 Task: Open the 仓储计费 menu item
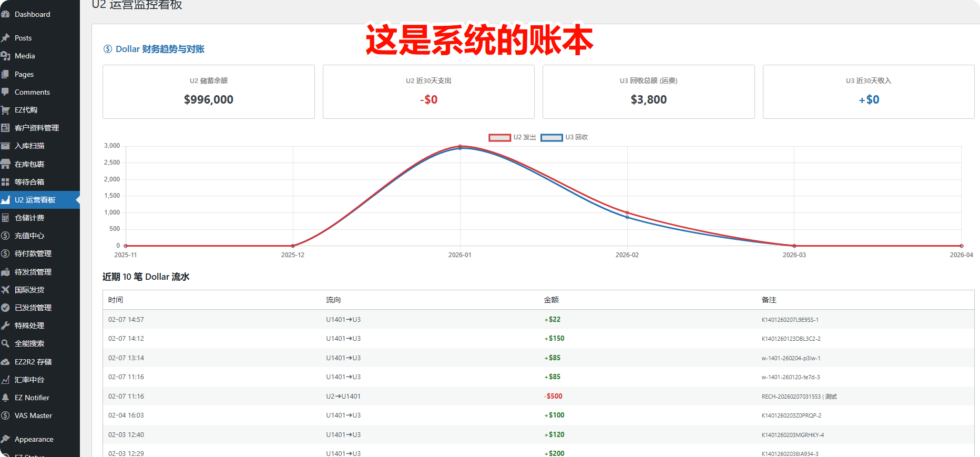[29, 218]
